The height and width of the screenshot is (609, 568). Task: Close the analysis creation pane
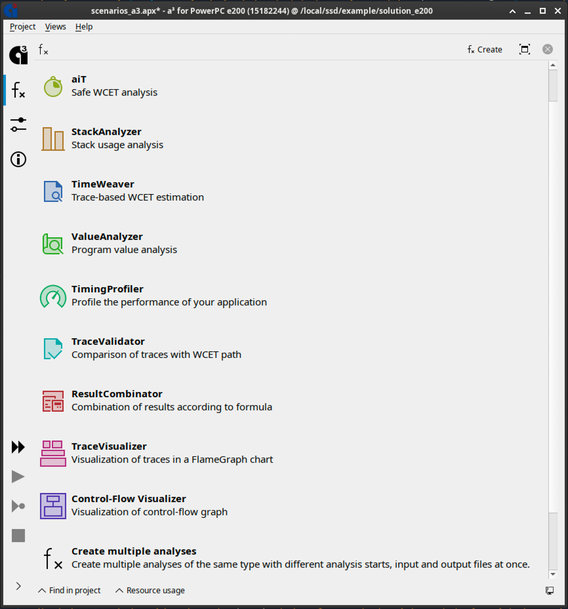pyautogui.click(x=547, y=49)
